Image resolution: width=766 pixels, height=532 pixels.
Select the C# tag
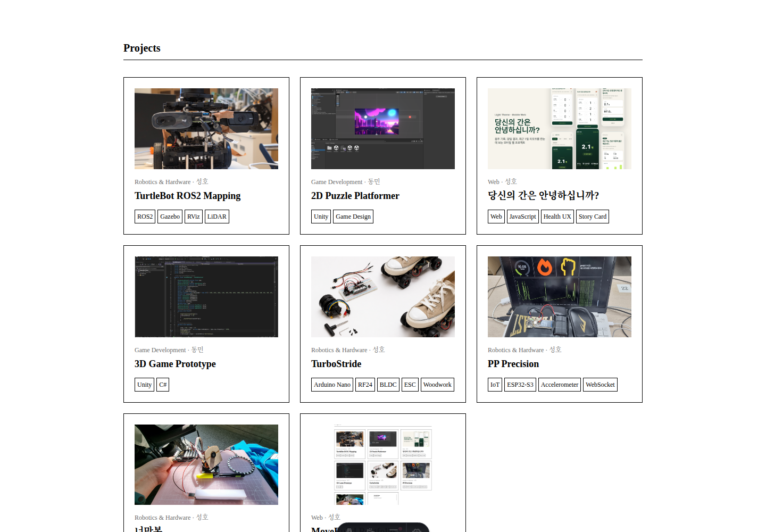click(x=163, y=385)
